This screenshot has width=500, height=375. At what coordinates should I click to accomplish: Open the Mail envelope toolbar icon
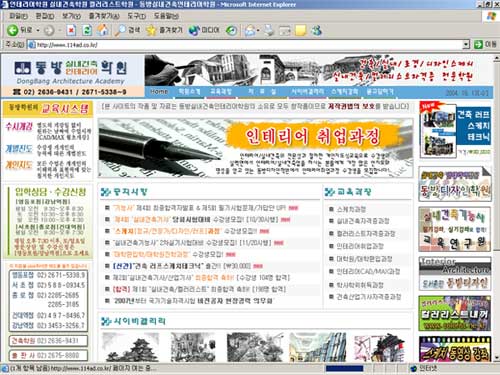pos(250,31)
